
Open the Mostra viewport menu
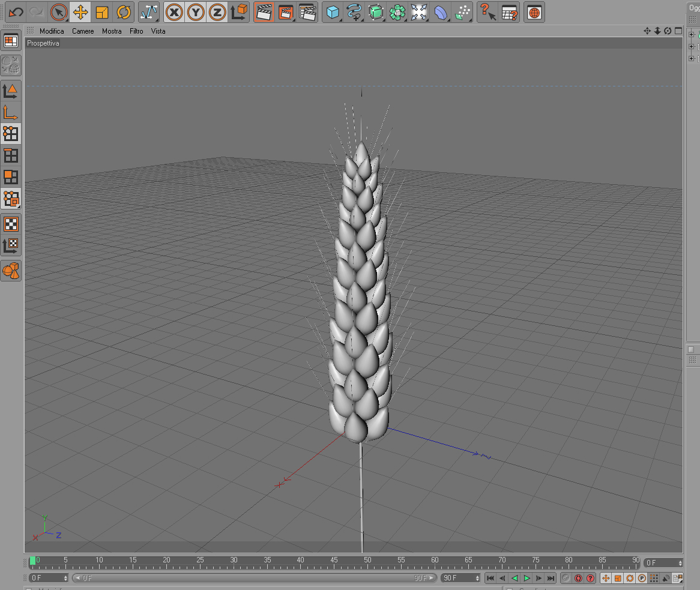pyautogui.click(x=112, y=31)
